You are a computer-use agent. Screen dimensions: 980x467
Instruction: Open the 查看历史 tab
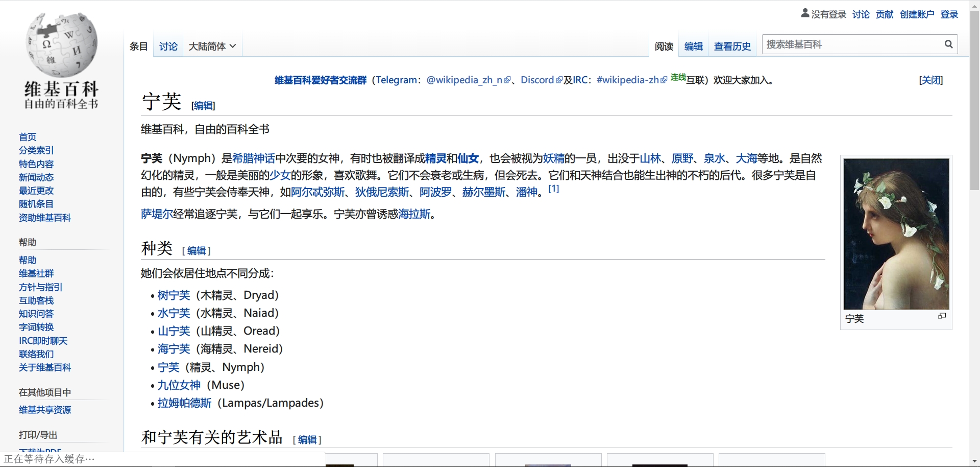(732, 46)
